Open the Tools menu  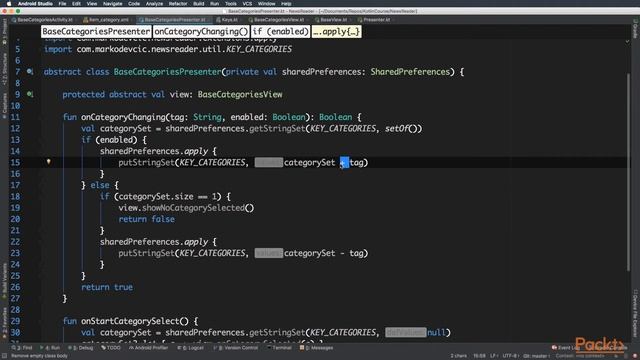(x=231, y=3)
